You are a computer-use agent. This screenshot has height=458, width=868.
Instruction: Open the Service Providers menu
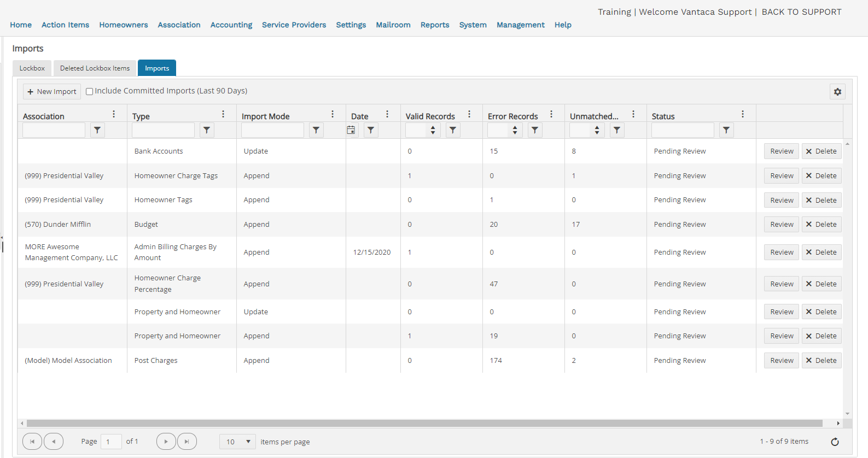coord(294,25)
